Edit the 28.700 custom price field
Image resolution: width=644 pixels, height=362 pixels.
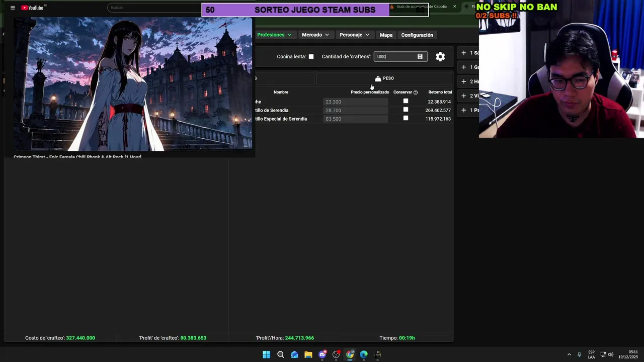pos(355,110)
